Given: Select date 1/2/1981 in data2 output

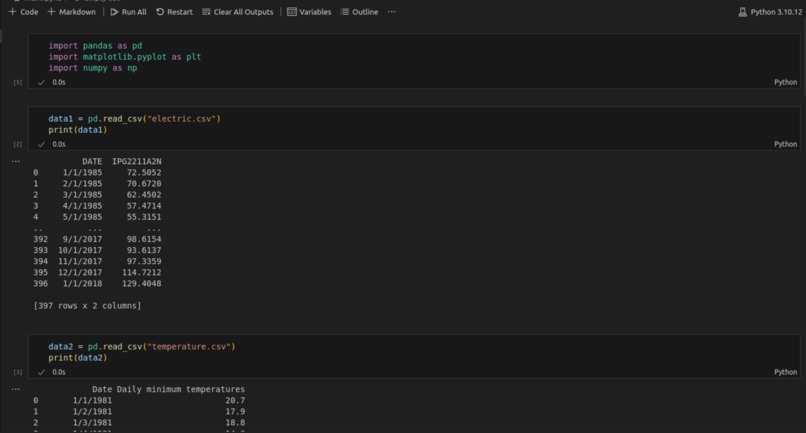Looking at the screenshot, I should pyautogui.click(x=92, y=412).
